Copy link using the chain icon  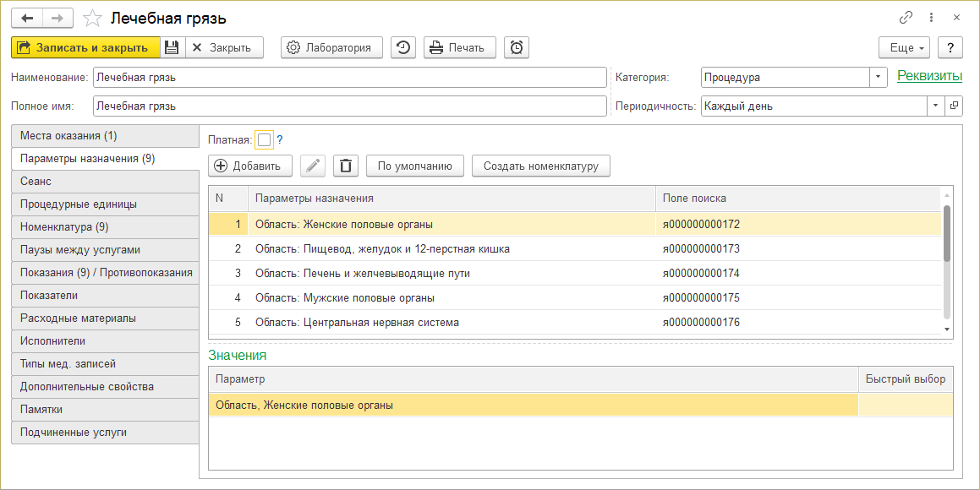pos(906,18)
